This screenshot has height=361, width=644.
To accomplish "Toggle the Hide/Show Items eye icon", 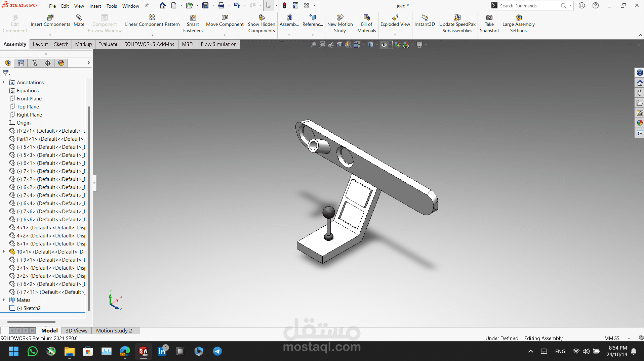I will tap(384, 45).
